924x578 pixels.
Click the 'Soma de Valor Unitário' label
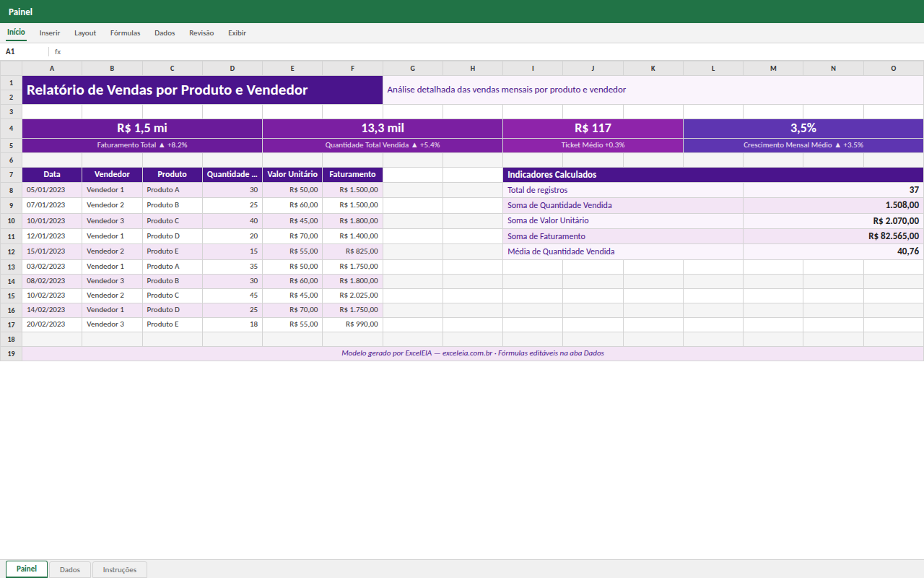623,221
